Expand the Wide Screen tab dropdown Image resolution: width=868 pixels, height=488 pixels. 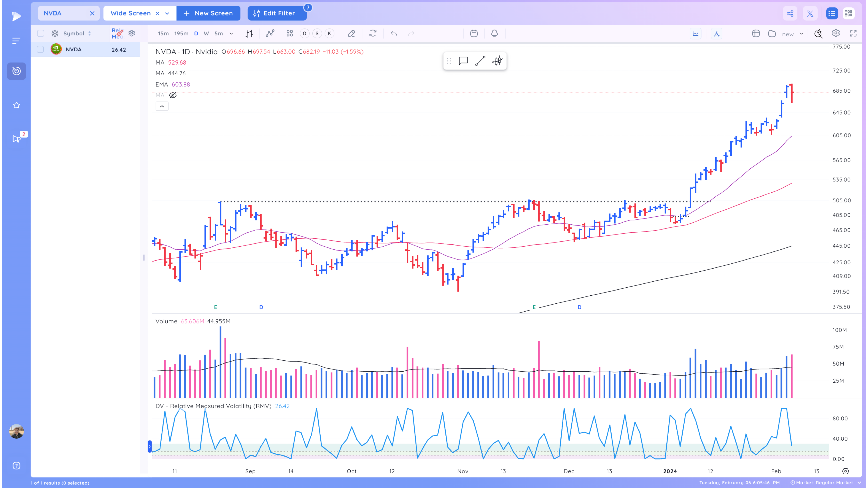coord(167,13)
